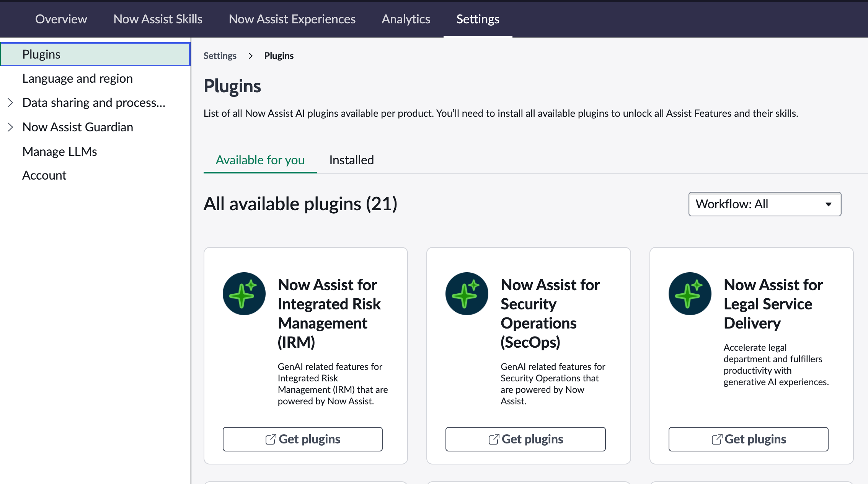Select the Settings tab
868x484 pixels.
[478, 19]
